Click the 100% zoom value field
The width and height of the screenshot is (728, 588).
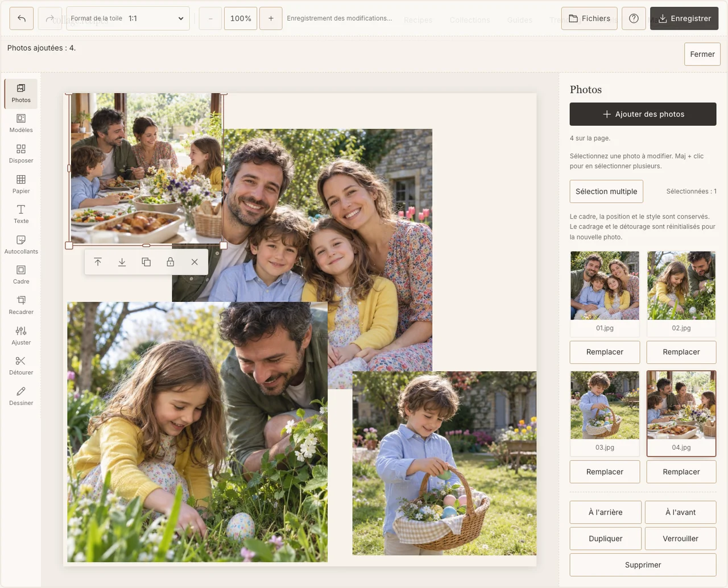coord(241,19)
